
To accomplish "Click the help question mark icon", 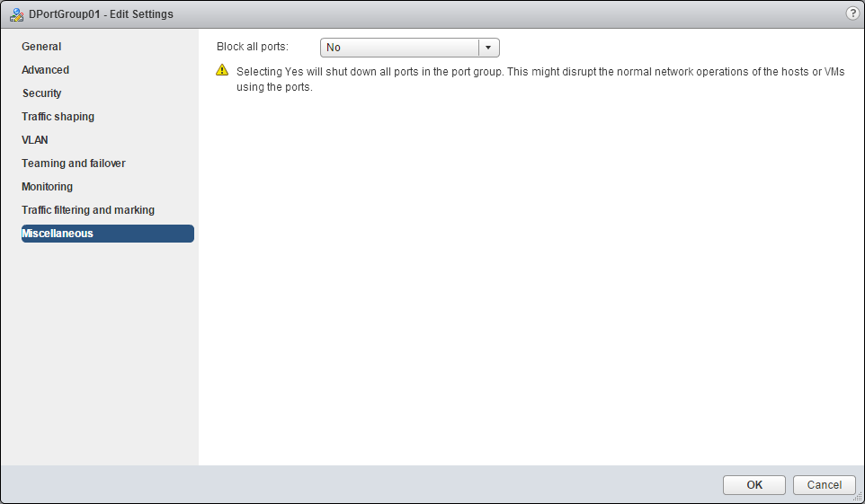I will pyautogui.click(x=852, y=13).
